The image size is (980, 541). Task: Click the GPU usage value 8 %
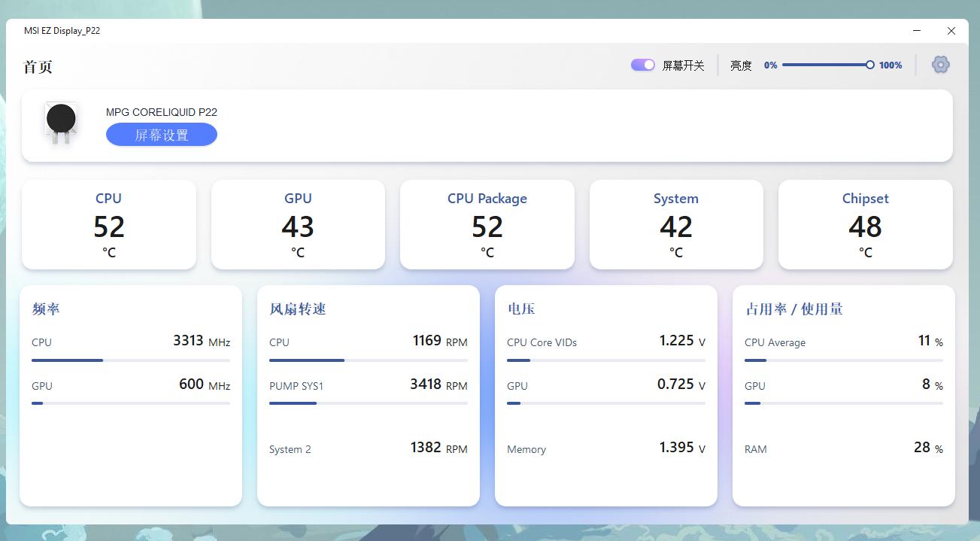[933, 384]
